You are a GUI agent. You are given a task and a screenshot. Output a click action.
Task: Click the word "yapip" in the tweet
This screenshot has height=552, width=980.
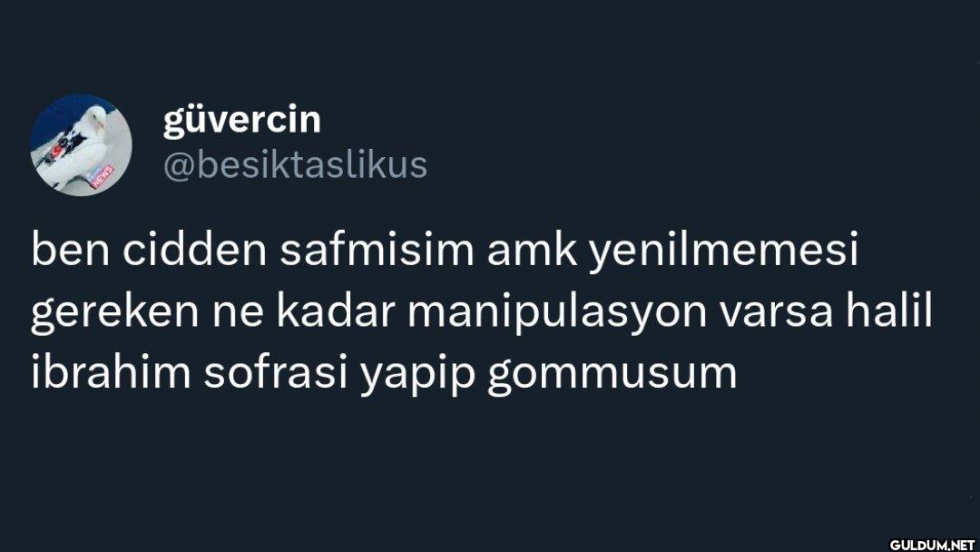click(417, 374)
